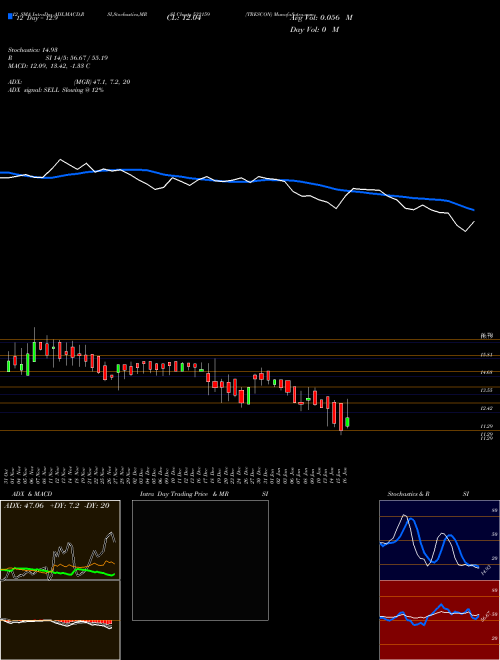Click 'Intra Day Trading Price & MR' title
The image size is (500, 660).
click(184, 494)
